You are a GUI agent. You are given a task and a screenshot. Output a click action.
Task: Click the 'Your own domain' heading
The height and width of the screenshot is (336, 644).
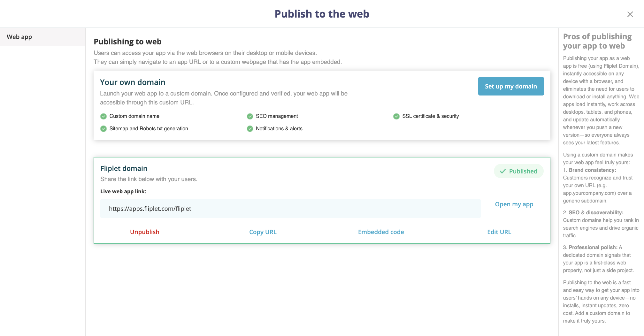[x=133, y=82]
